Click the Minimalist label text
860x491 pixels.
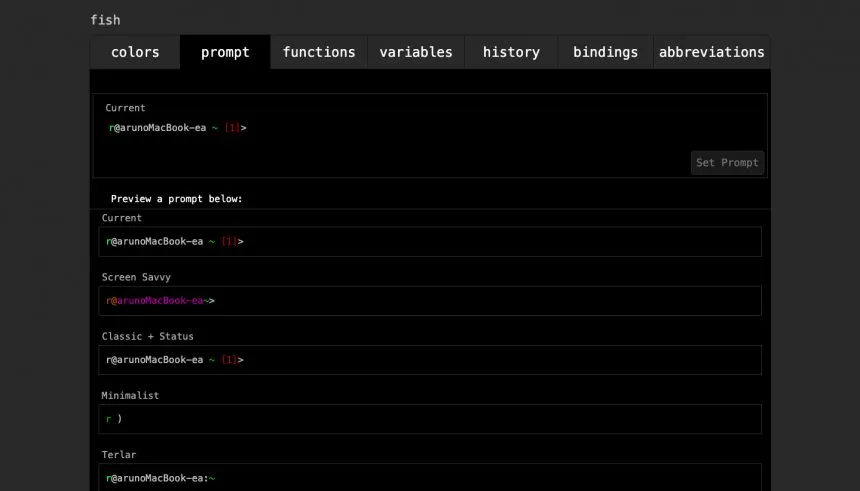130,396
